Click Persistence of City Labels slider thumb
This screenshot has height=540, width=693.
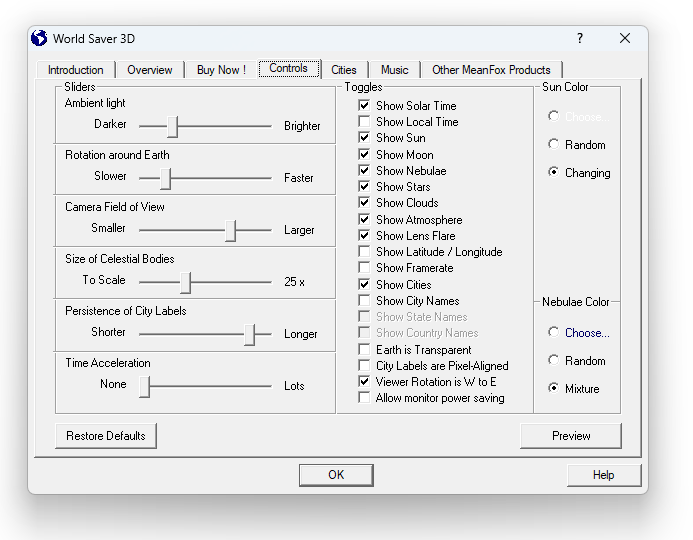pyautogui.click(x=250, y=335)
